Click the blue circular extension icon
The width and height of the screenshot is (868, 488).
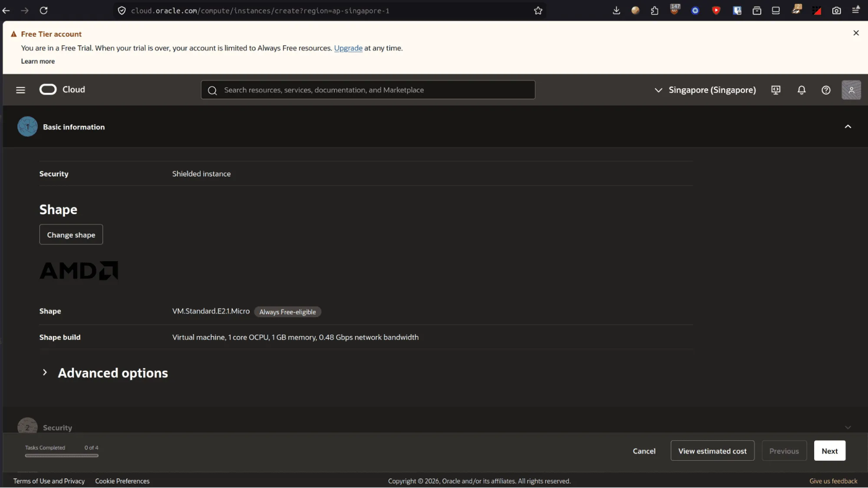[695, 10]
